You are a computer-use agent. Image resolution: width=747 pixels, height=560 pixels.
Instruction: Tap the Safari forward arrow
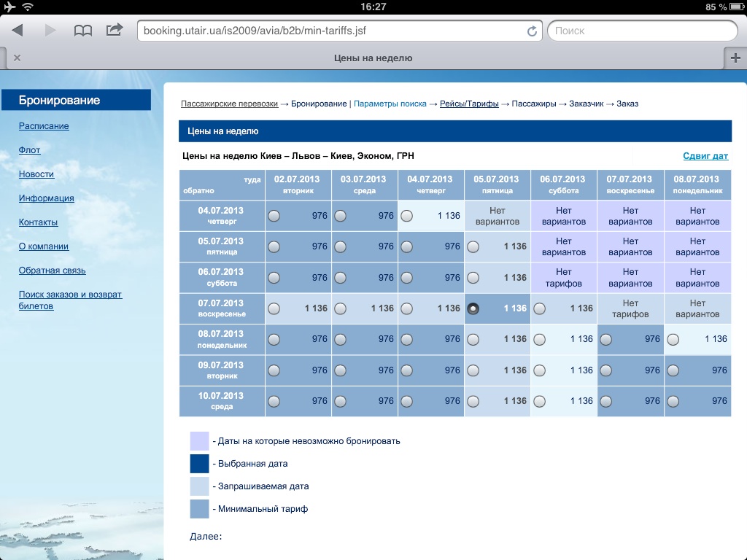pos(50,31)
